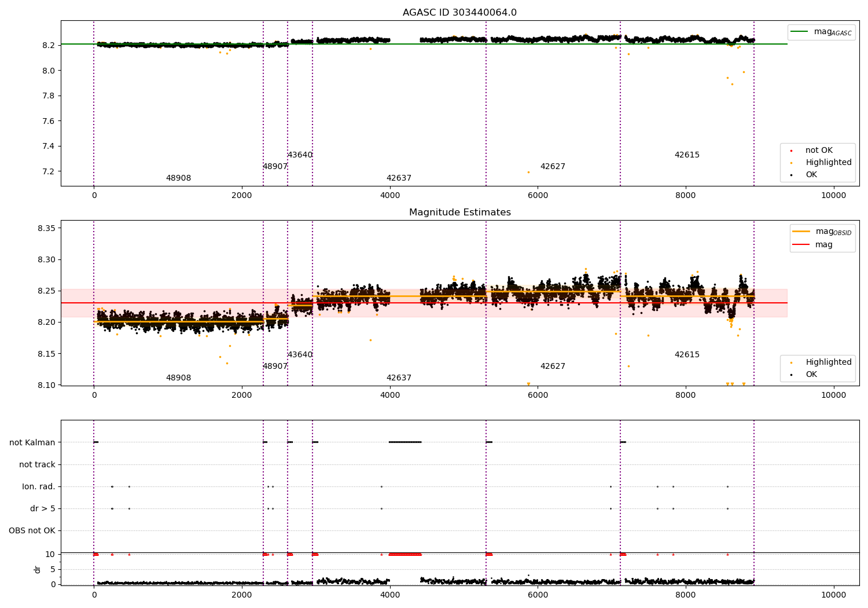Click the 7.2 y-axis tick label
The image size is (868, 608).
[x=49, y=171]
